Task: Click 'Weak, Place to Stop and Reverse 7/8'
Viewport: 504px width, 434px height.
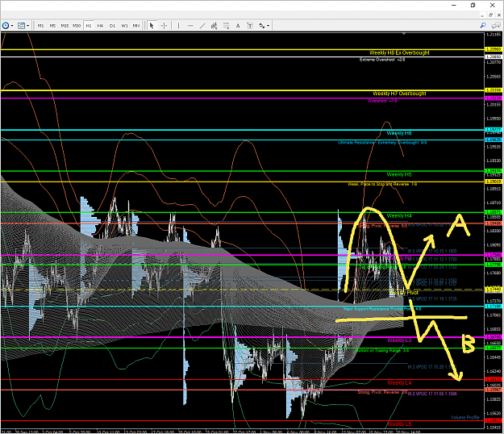Action: pos(382,184)
